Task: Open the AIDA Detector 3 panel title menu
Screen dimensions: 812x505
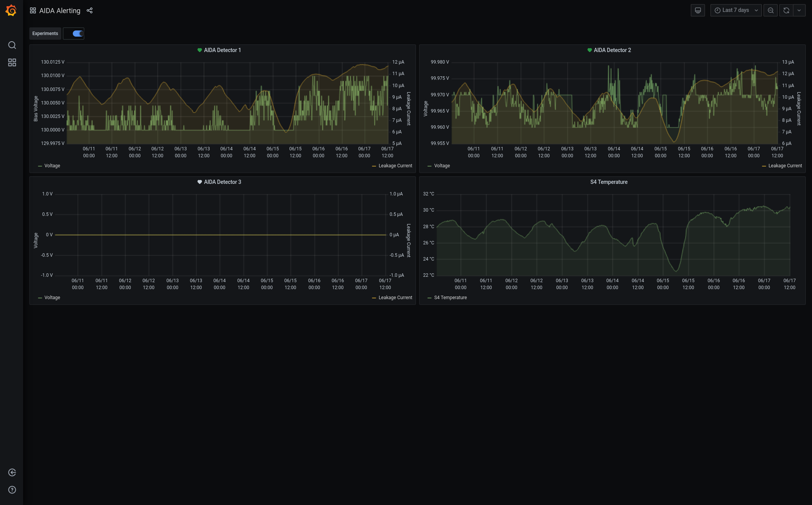Action: click(x=222, y=182)
